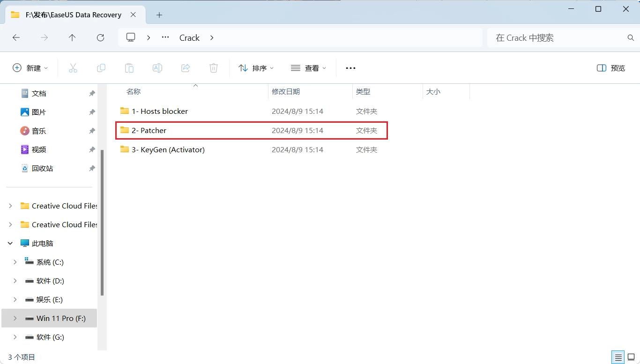Open the address bar ellipsis for hidden path
Image resolution: width=640 pixels, height=364 pixels.
tap(165, 37)
